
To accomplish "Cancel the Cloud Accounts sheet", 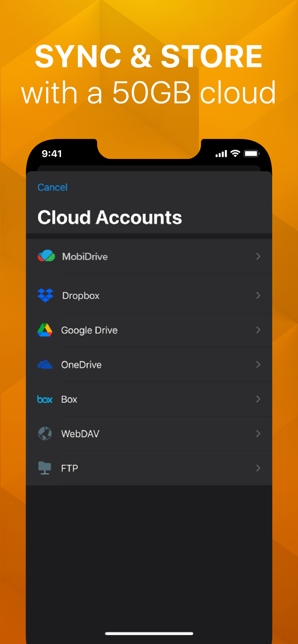I will click(x=52, y=187).
